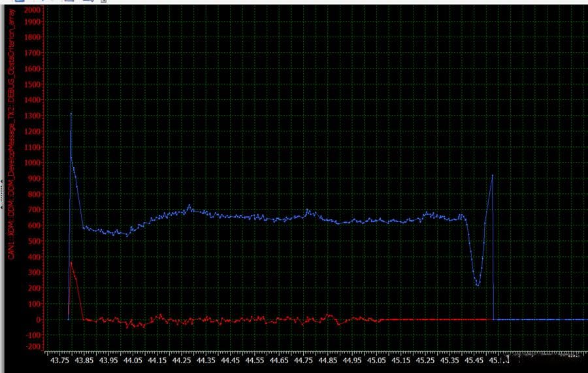Click the -100 y-axis label
This screenshot has width=588, height=373.
click(x=33, y=334)
